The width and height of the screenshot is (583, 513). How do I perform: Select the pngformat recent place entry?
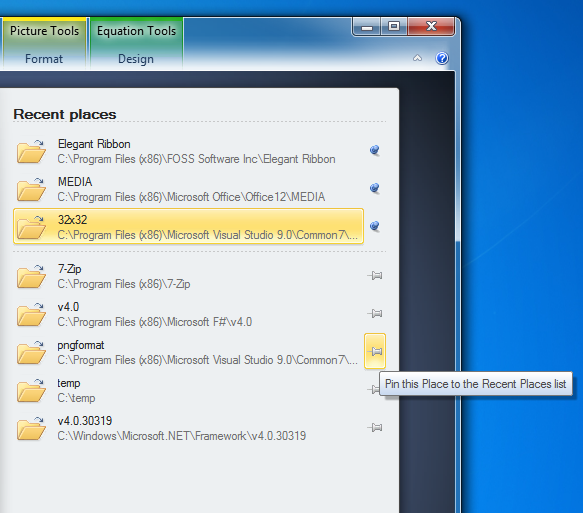click(189, 352)
